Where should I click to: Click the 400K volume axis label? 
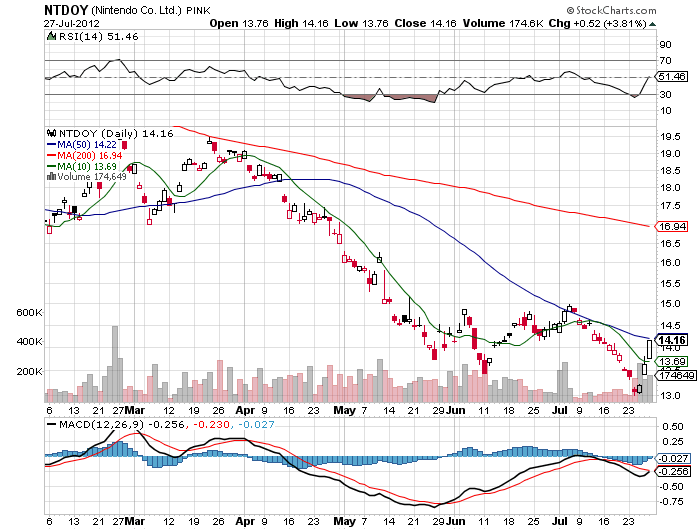pos(29,342)
